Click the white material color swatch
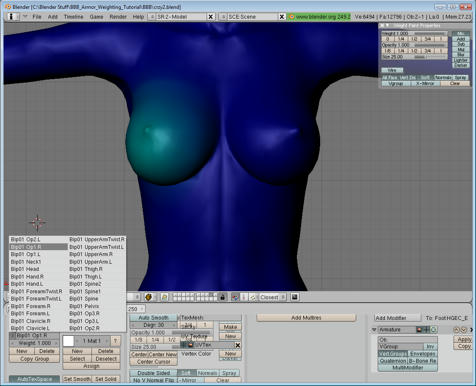This screenshot has width=476, height=386. click(x=68, y=341)
